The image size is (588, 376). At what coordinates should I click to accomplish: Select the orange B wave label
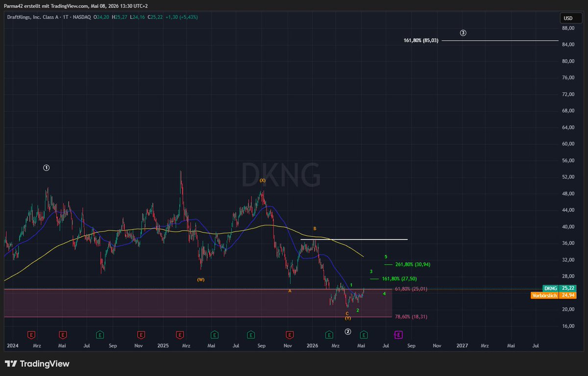315,229
